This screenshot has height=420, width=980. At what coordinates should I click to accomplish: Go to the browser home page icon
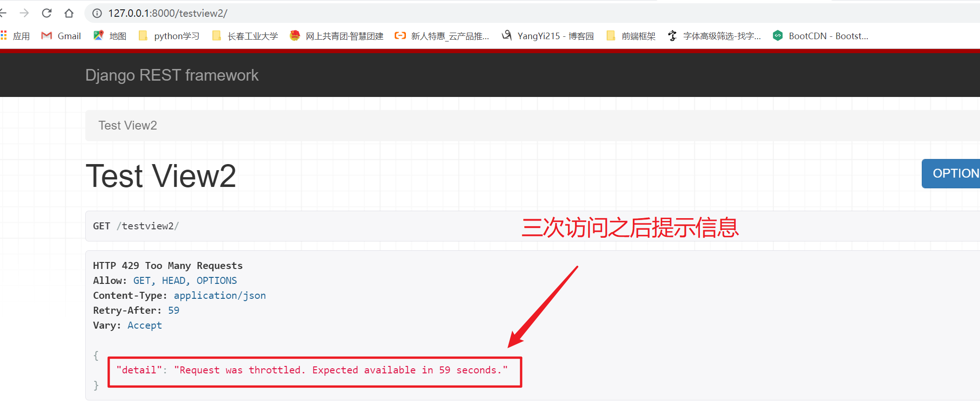69,13
